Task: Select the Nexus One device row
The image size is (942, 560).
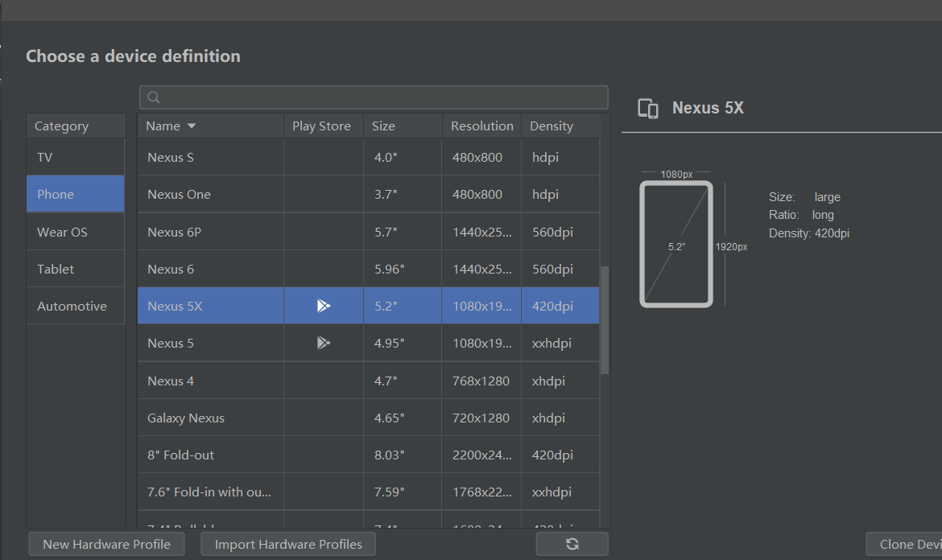Action: coord(368,194)
